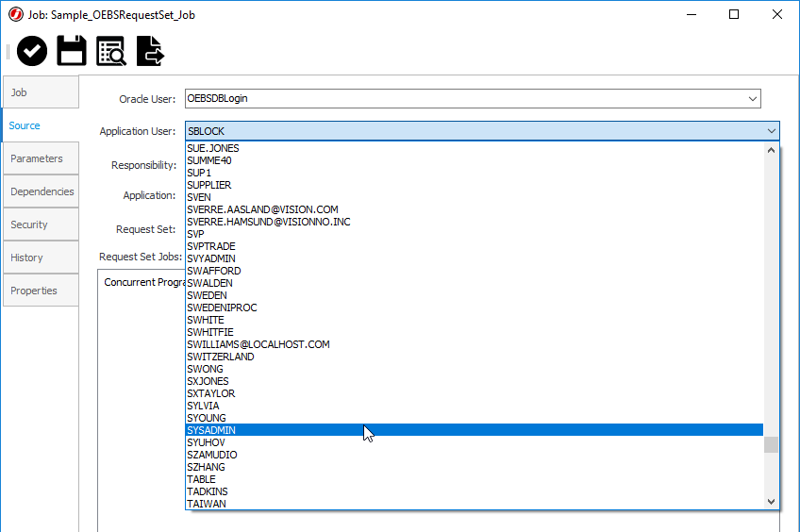Collapse the Application User dropdown arrow

tap(771, 131)
